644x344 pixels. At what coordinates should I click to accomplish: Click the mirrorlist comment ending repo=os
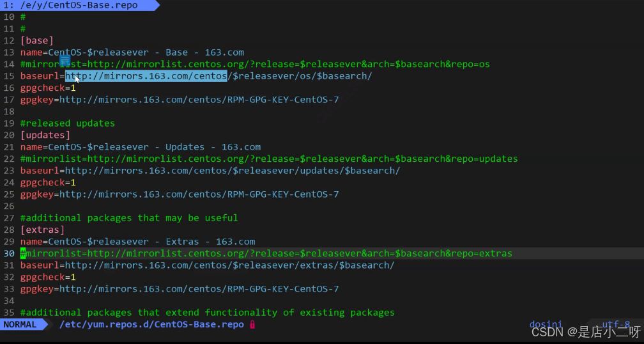255,65
